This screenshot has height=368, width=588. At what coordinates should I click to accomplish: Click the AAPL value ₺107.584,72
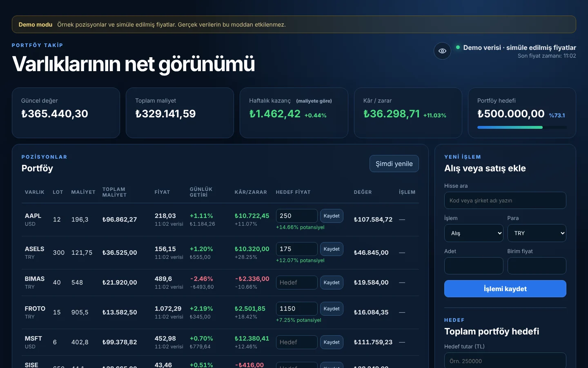pyautogui.click(x=373, y=220)
